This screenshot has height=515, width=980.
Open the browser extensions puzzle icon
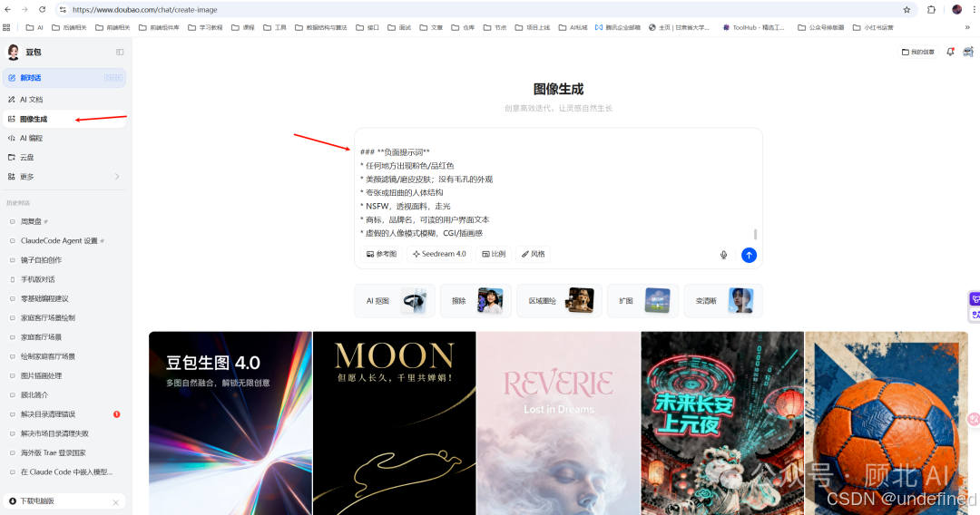tap(931, 9)
